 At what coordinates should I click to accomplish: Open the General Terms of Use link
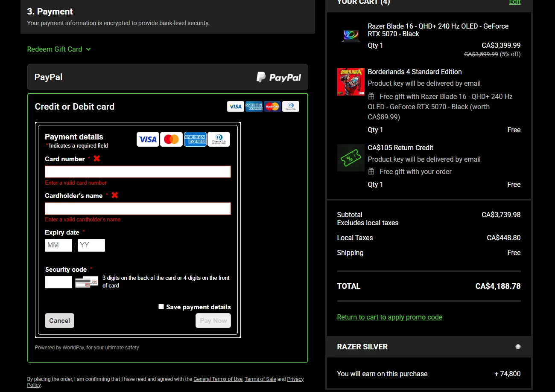coord(218,379)
